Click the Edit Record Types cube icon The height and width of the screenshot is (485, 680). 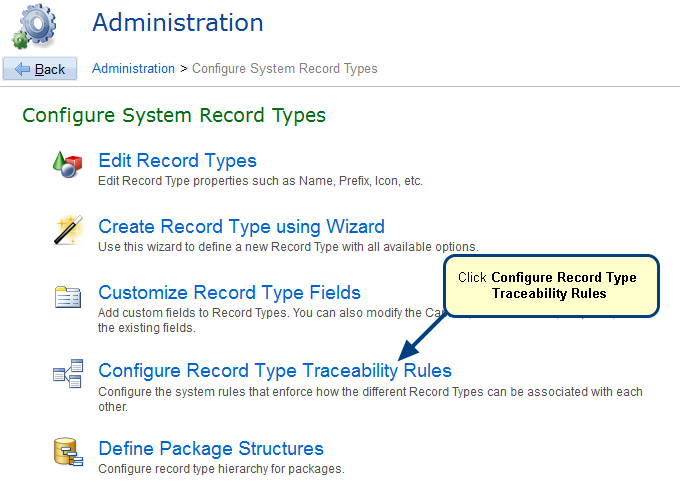pyautogui.click(x=67, y=166)
